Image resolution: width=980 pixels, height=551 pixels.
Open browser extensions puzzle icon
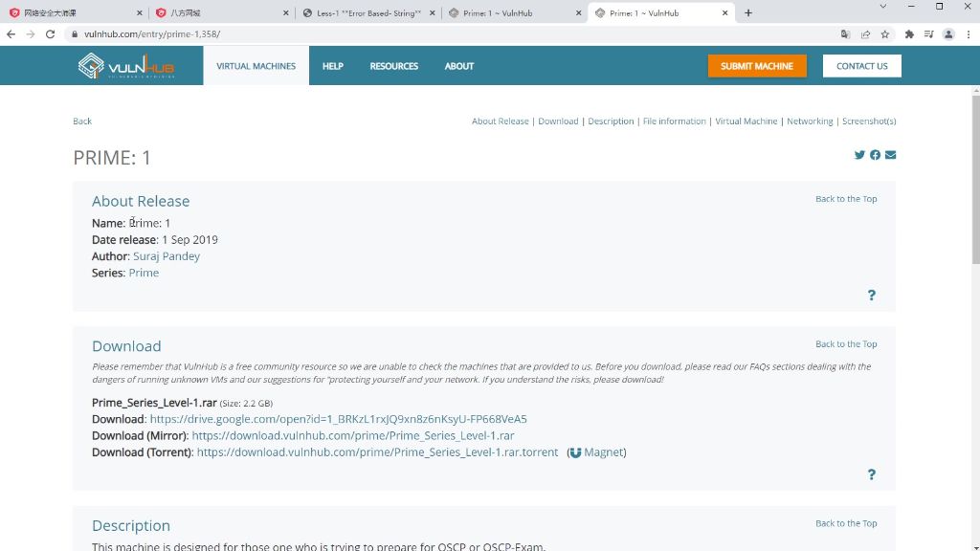pyautogui.click(x=909, y=34)
